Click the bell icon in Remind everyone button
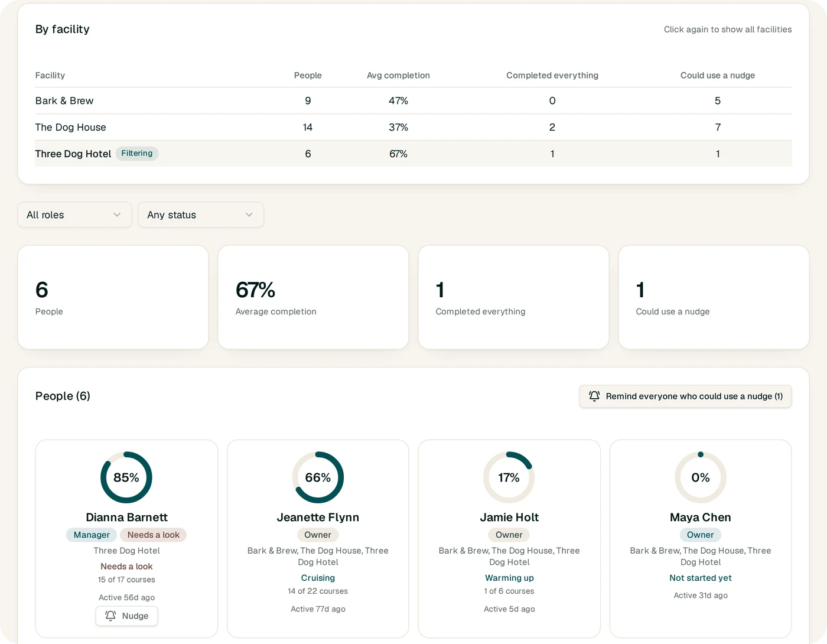 (x=594, y=396)
